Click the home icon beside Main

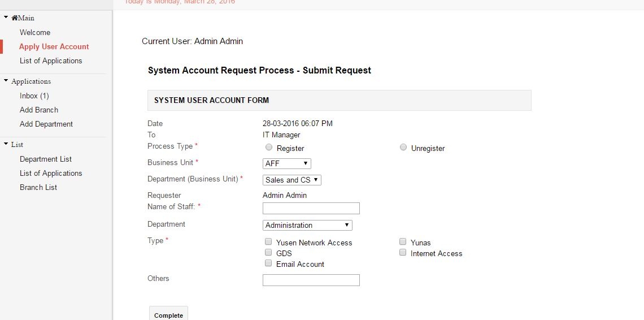[x=15, y=18]
